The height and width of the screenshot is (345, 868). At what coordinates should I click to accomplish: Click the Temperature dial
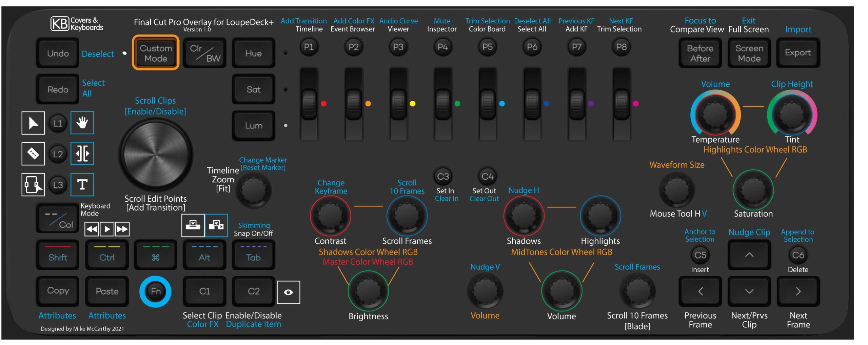click(x=715, y=115)
